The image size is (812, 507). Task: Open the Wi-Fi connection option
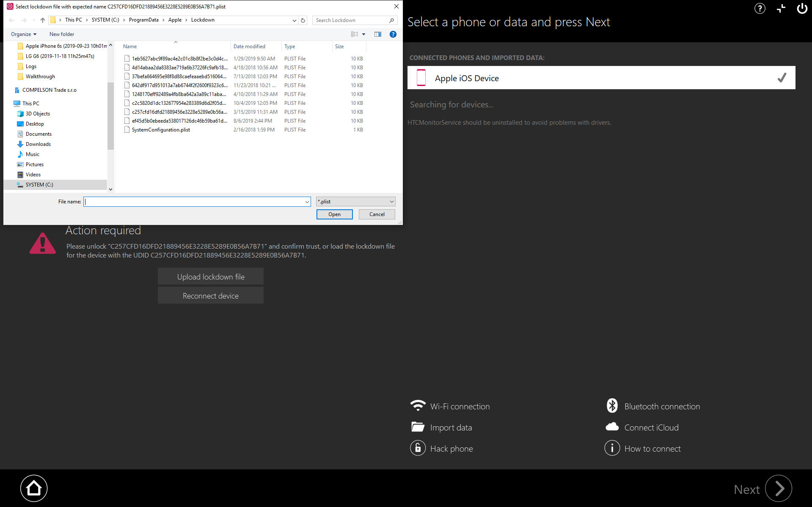coord(450,406)
